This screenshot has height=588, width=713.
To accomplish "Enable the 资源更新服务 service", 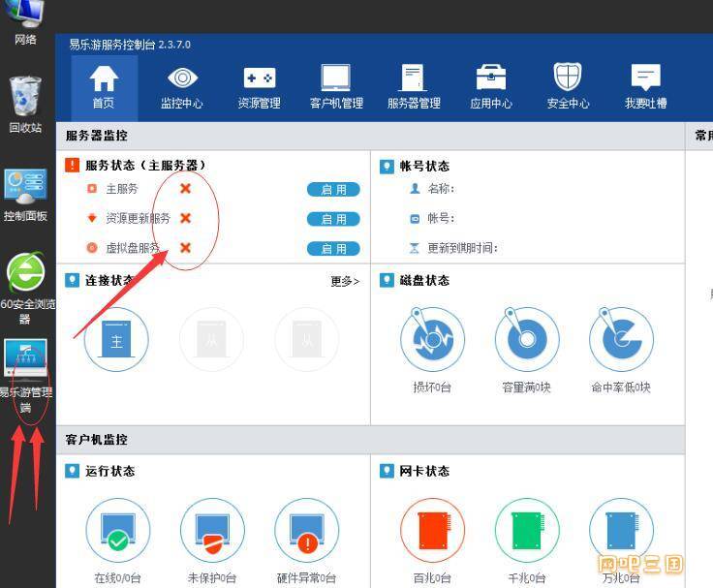I will [x=333, y=219].
